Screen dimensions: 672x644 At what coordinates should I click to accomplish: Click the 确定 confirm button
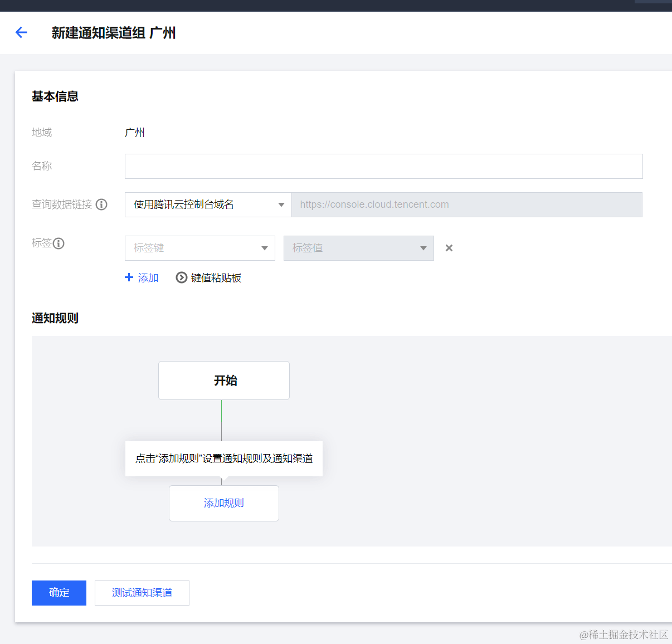59,593
